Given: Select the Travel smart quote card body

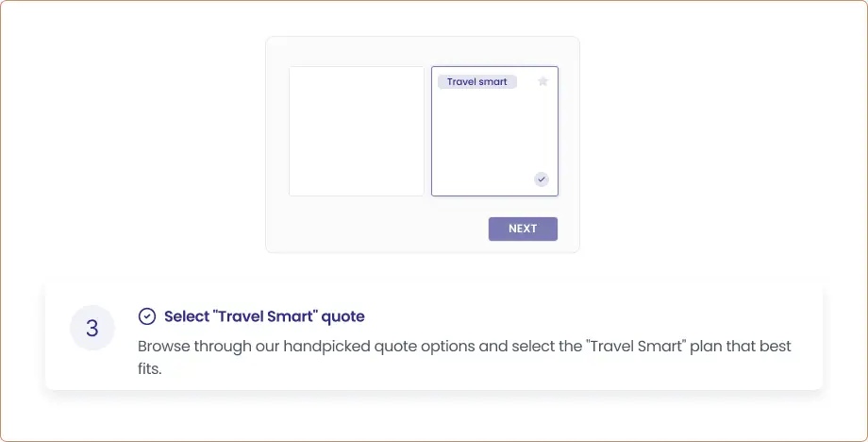Looking at the screenshot, I should point(494,137).
